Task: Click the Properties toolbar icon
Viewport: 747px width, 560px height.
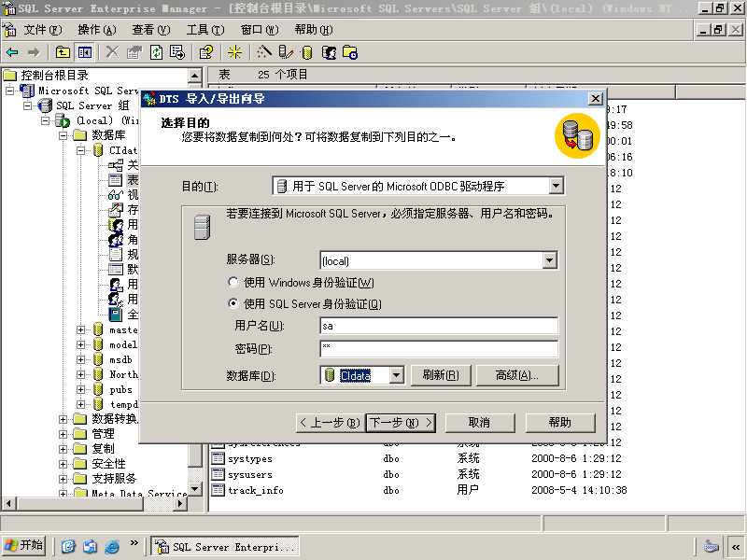Action: pos(134,52)
